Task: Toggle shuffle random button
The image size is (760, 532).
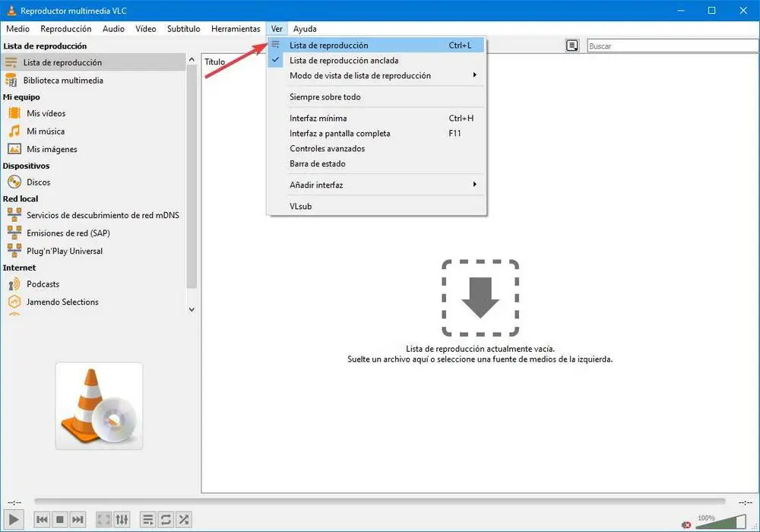Action: point(184,519)
